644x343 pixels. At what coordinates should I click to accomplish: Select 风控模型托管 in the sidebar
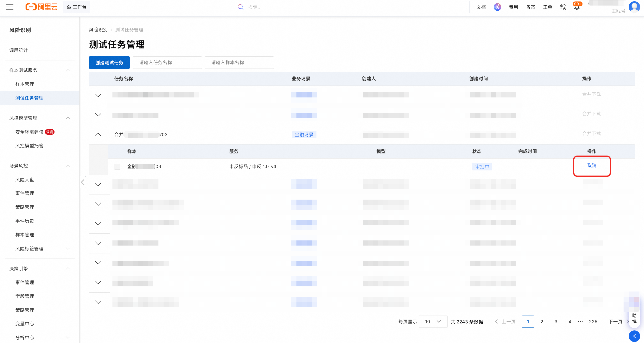tap(29, 146)
